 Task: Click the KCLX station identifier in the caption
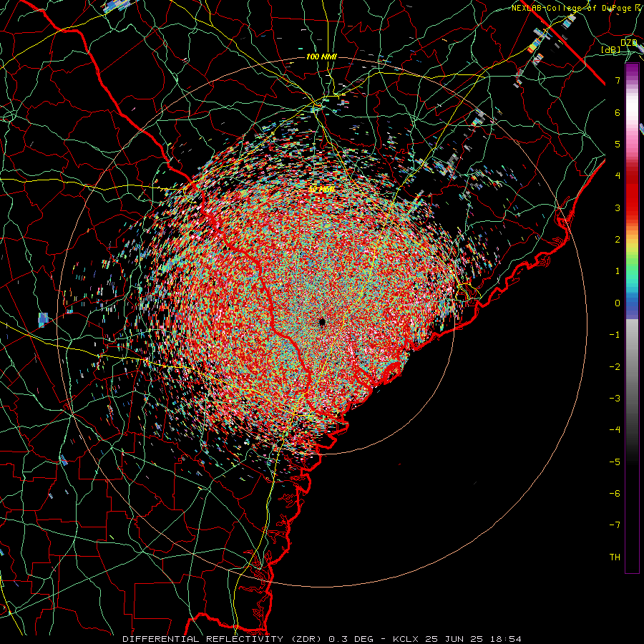[406, 639]
